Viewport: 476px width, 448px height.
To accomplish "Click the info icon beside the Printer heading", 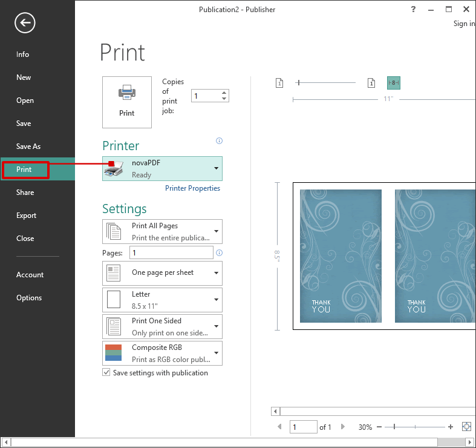I will 219,140.
